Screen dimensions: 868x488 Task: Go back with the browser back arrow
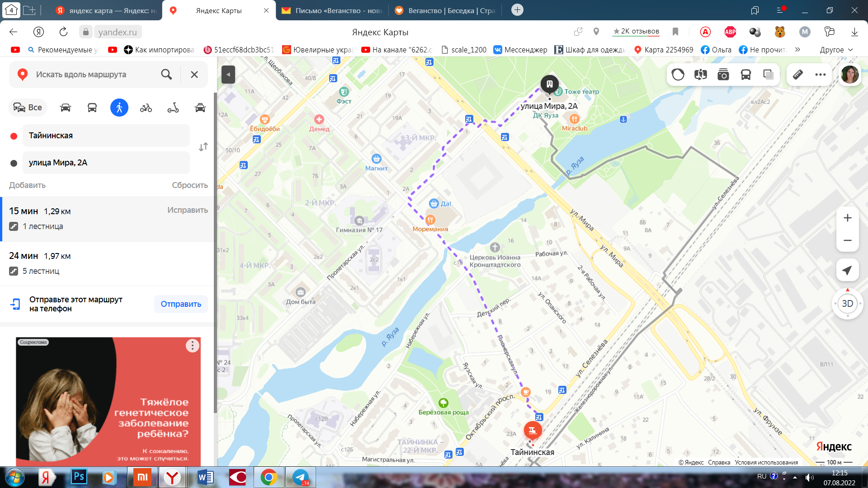click(x=13, y=32)
